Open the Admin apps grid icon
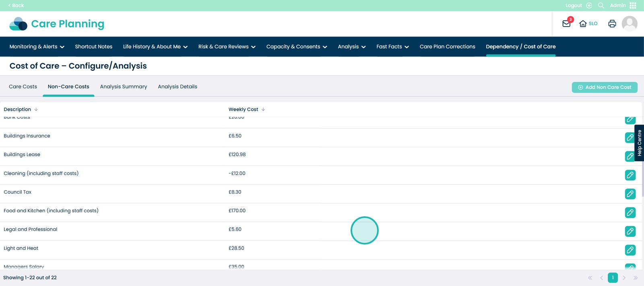644x286 pixels. tap(633, 5)
